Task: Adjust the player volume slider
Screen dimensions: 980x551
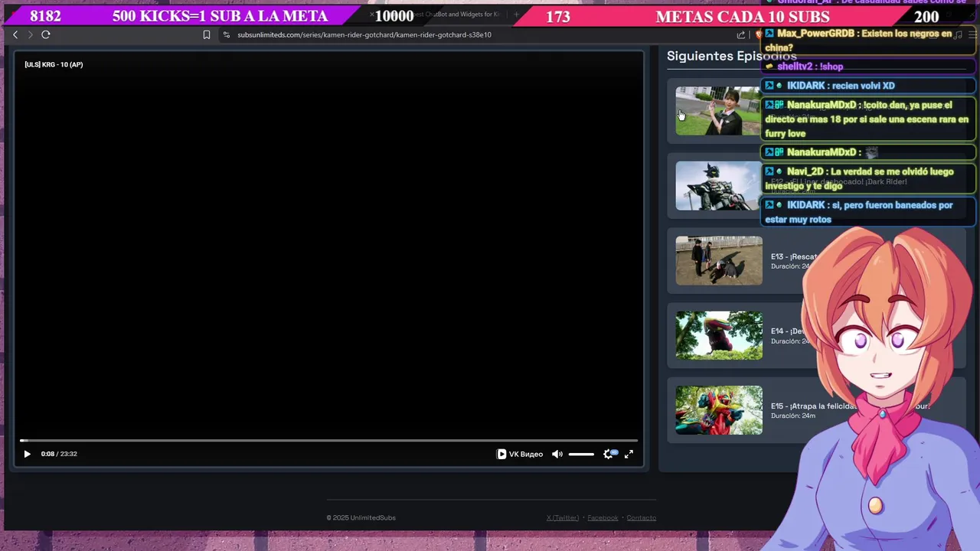Action: point(581,454)
